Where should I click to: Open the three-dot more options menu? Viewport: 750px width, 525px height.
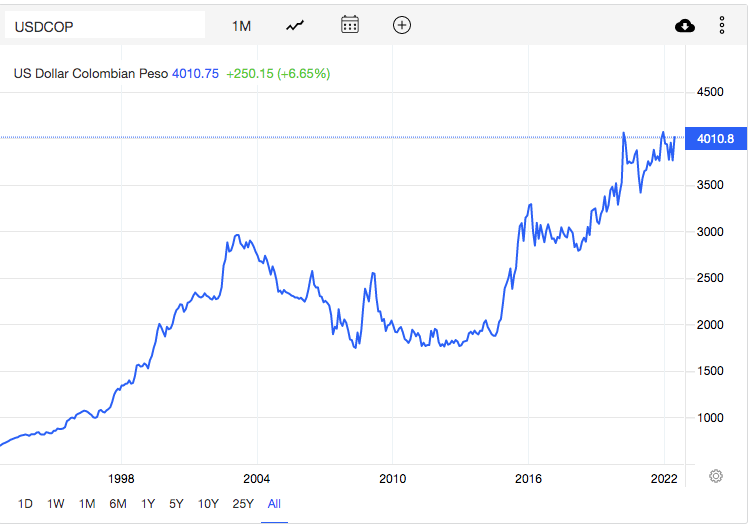pyautogui.click(x=722, y=25)
